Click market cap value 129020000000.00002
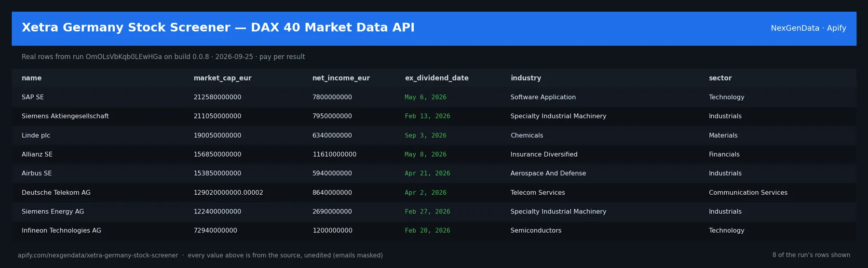This screenshot has height=268, width=868. [228, 192]
